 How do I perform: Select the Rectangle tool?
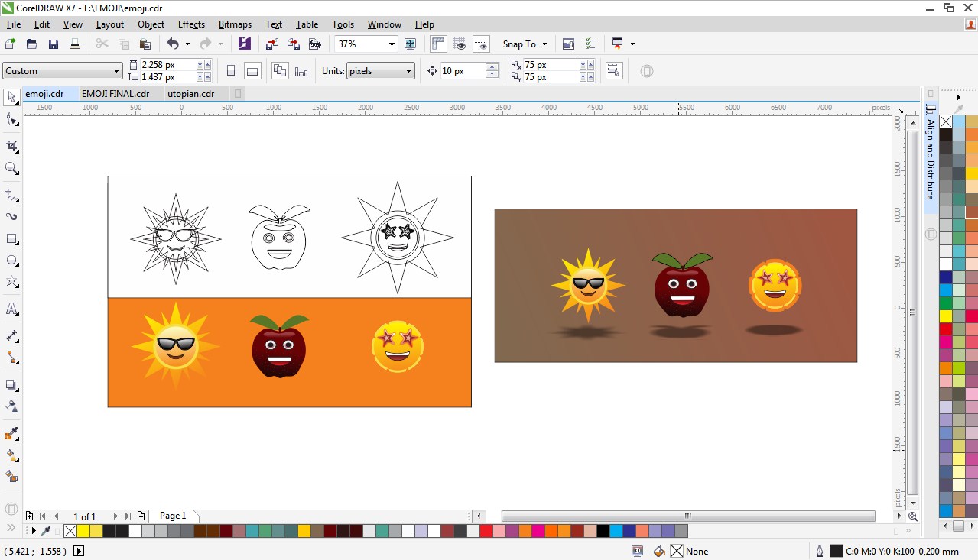[x=11, y=238]
